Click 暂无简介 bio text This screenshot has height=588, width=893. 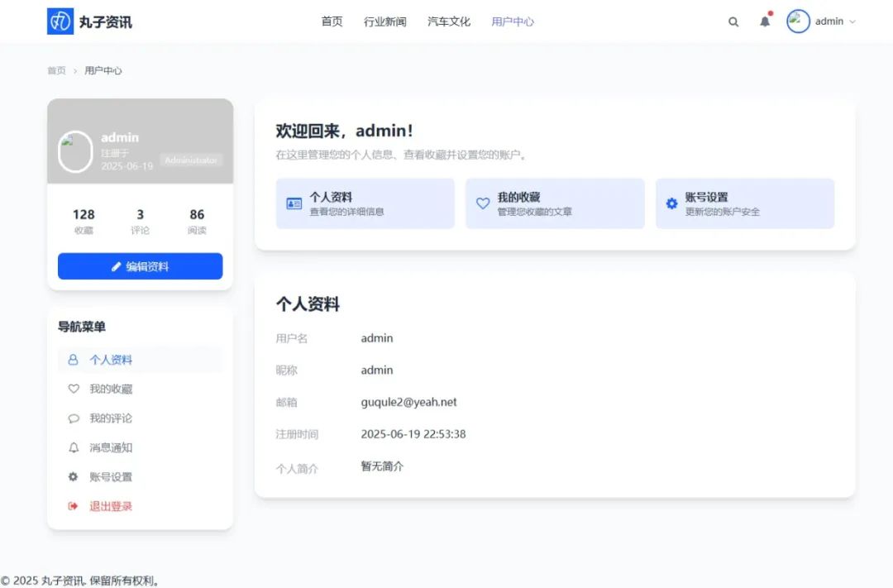click(x=382, y=466)
